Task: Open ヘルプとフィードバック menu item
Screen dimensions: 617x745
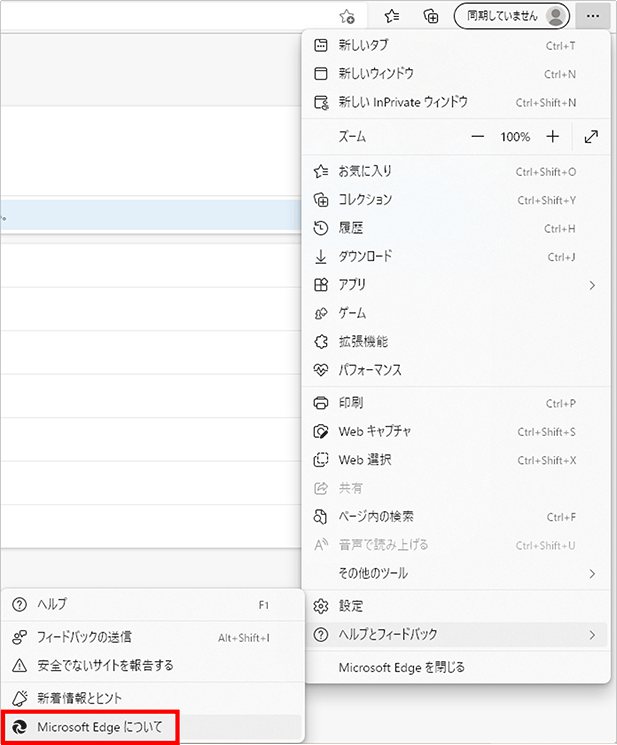Action: click(456, 634)
